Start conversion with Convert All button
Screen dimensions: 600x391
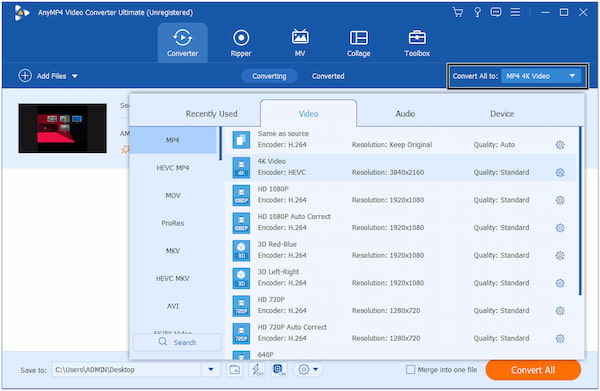[x=533, y=370]
